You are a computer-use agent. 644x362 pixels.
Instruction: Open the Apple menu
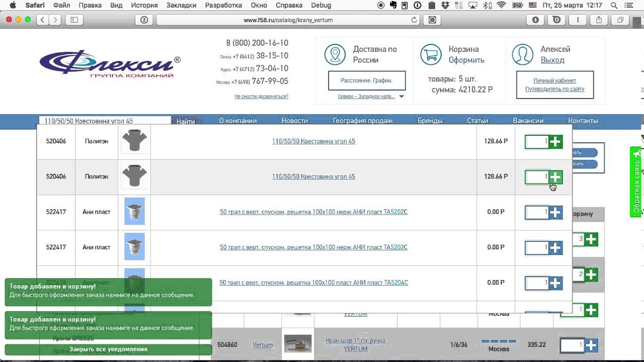tap(13, 5)
